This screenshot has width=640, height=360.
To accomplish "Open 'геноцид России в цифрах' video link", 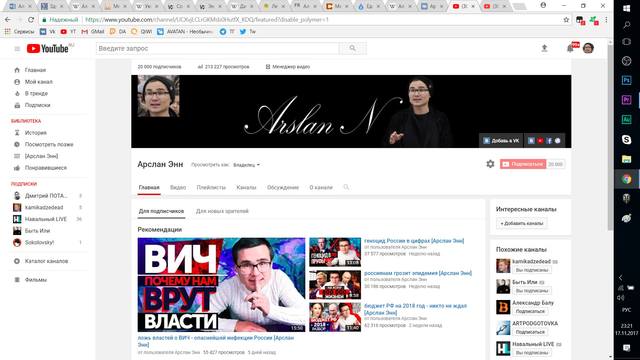I will click(x=414, y=241).
